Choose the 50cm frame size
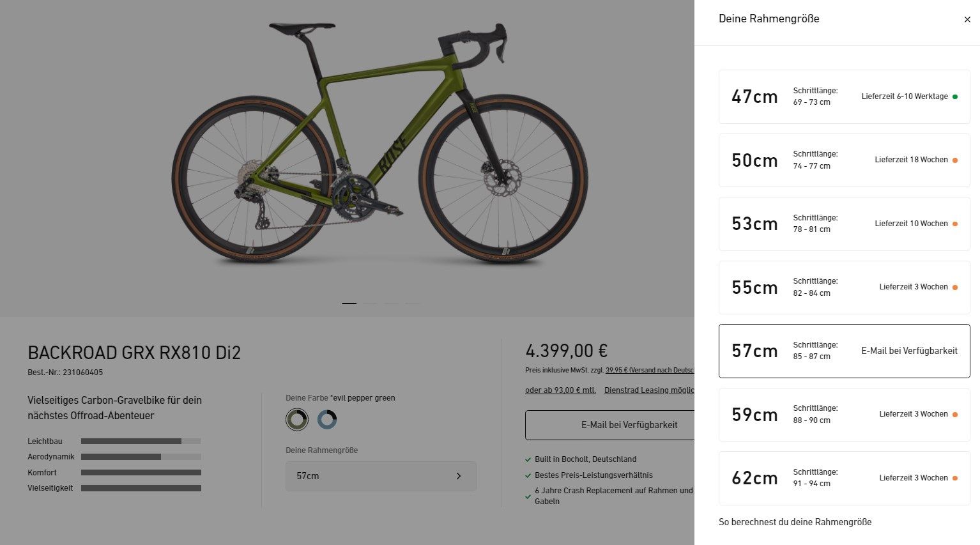This screenshot has width=980, height=545. [x=844, y=160]
